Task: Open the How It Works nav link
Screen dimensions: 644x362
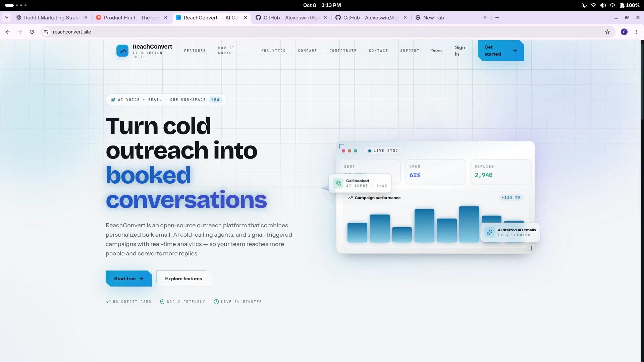Action: (226, 51)
